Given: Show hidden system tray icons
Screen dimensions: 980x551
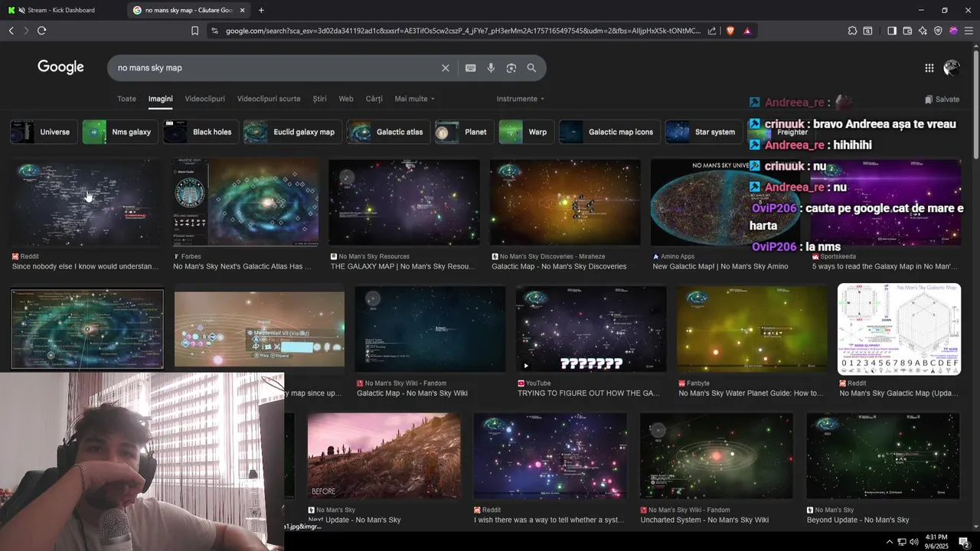Looking at the screenshot, I should 889,542.
